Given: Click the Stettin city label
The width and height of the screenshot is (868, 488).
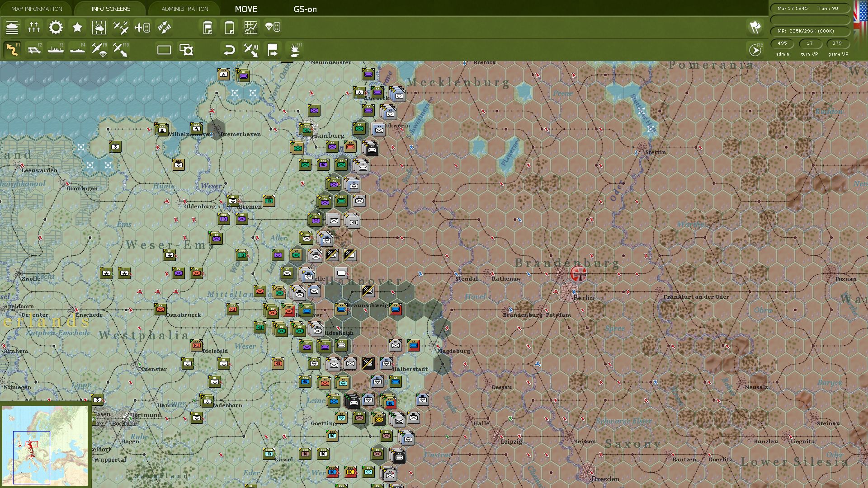Looking at the screenshot, I should [x=656, y=152].
